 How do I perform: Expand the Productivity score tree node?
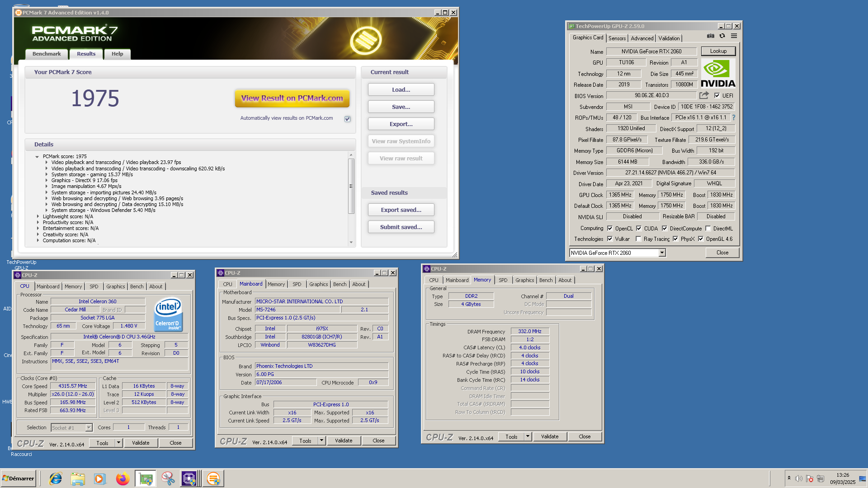point(38,222)
